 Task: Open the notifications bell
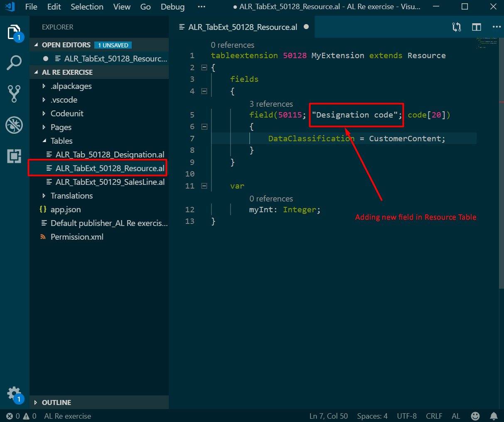tap(494, 416)
